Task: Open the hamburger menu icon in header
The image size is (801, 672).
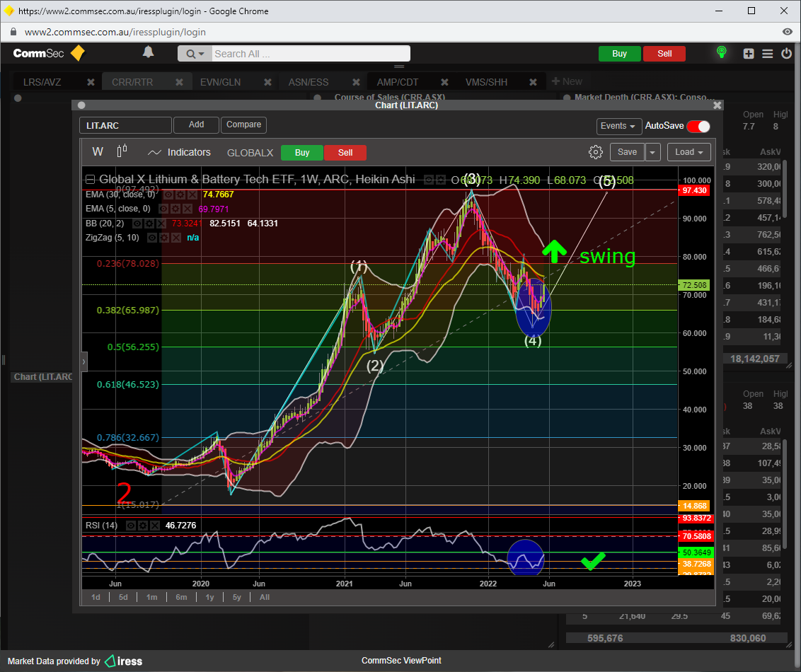Action: point(768,54)
